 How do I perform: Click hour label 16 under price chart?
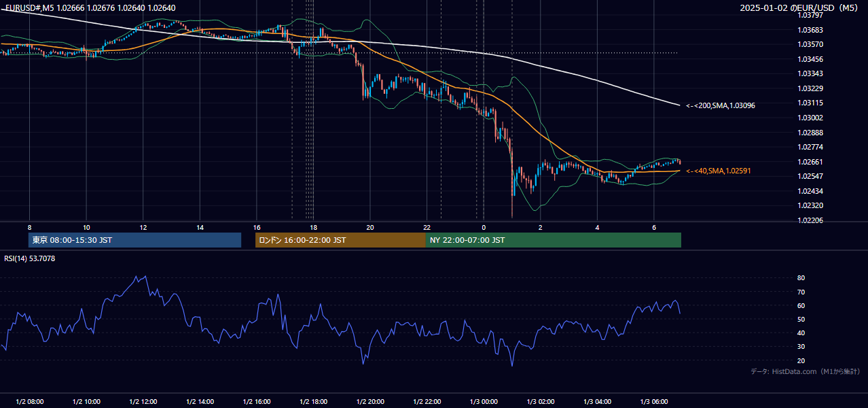(x=257, y=227)
